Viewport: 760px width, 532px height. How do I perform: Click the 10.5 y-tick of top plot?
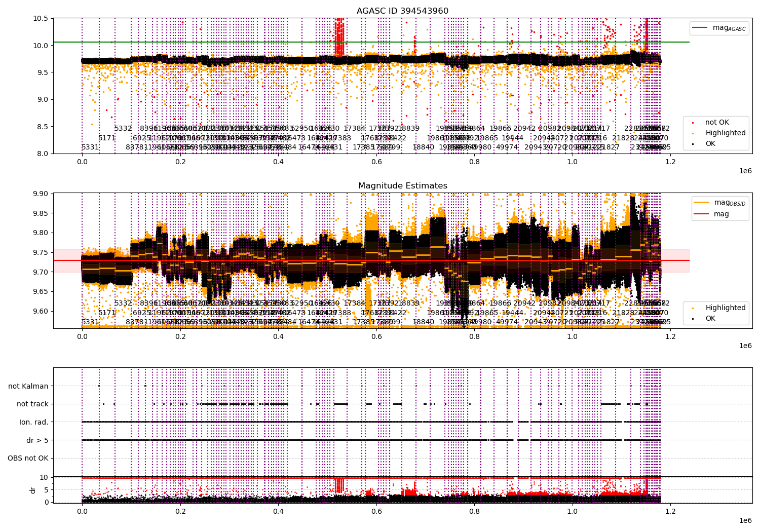click(40, 18)
